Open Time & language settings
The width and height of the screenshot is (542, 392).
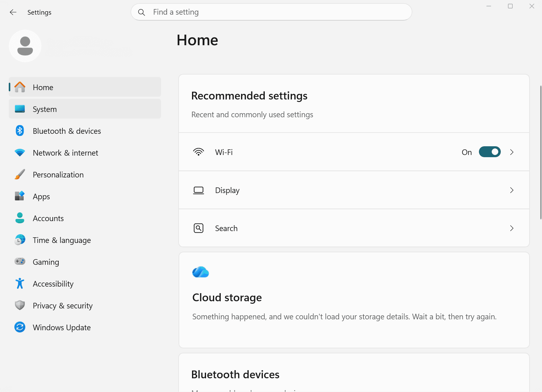85,240
